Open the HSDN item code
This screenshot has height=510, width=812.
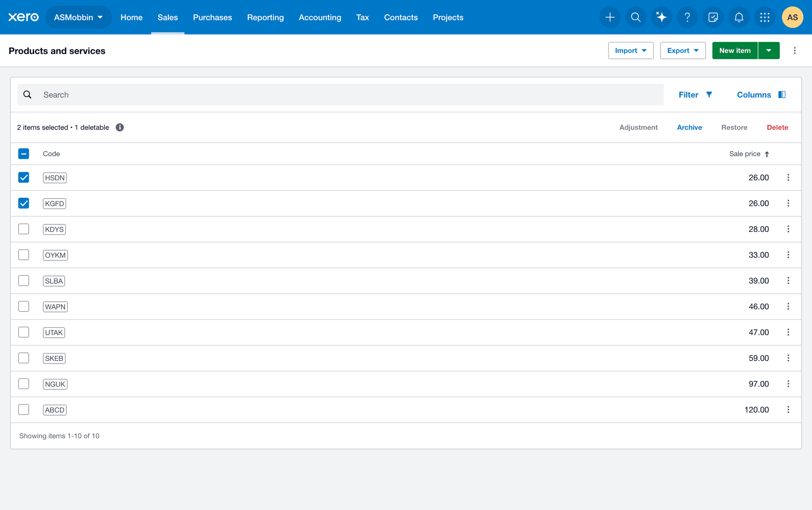[x=55, y=178]
